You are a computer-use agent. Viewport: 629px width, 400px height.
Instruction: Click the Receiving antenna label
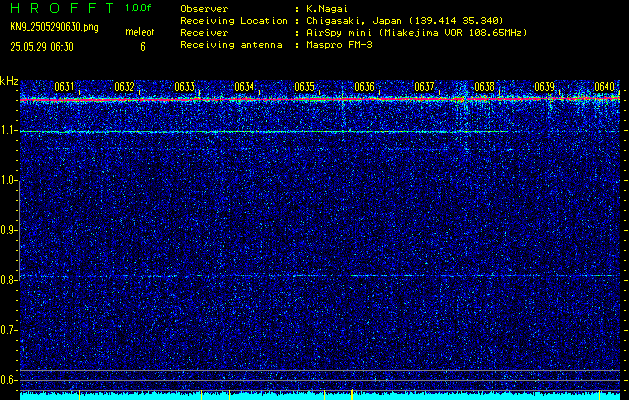(231, 45)
